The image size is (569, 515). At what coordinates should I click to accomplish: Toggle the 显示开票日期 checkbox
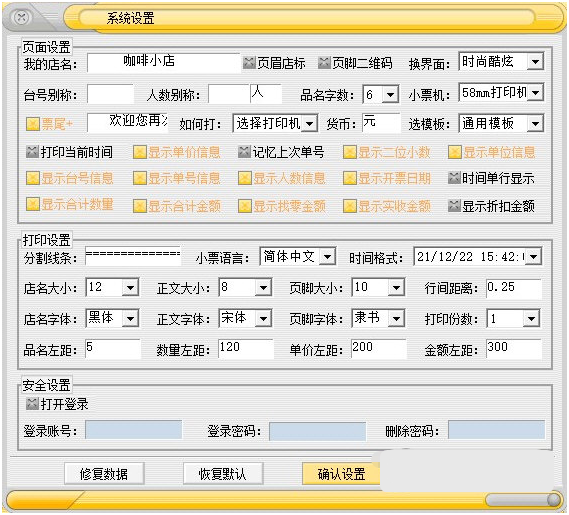349,178
